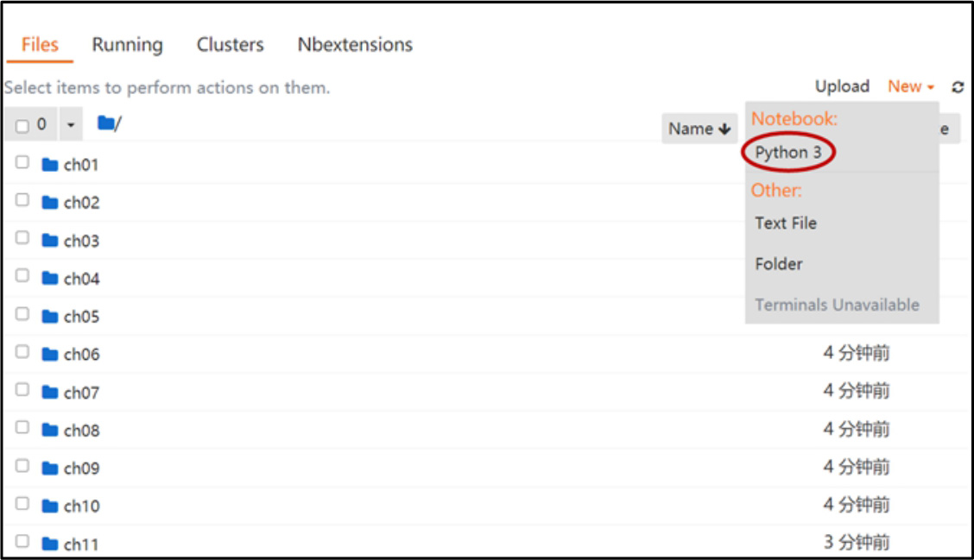Switch to the Running tab

pos(127,45)
